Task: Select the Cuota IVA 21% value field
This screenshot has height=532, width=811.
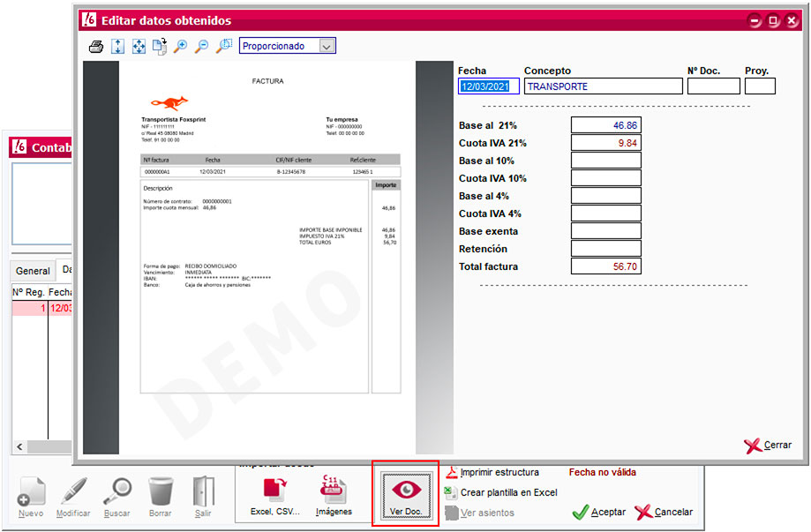Action: tap(605, 143)
